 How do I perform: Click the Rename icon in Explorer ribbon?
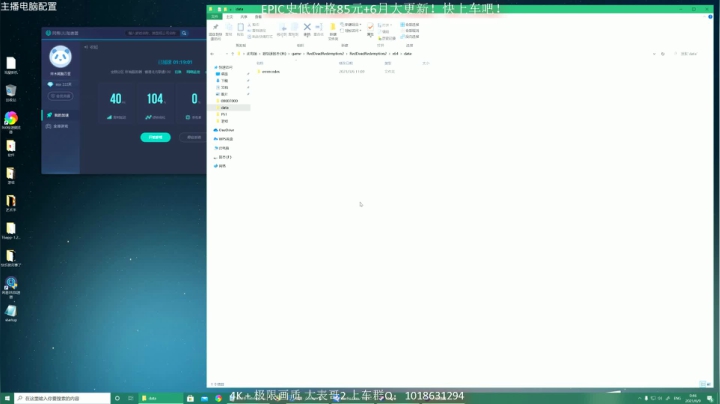point(319,29)
